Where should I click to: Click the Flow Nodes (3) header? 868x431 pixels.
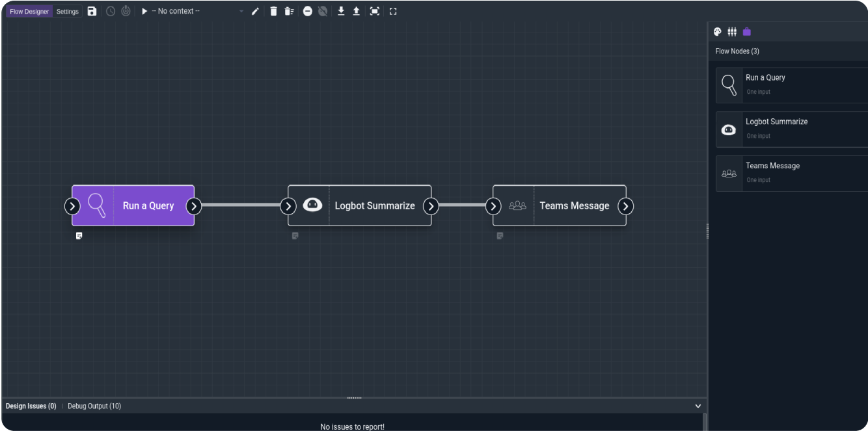pyautogui.click(x=737, y=51)
